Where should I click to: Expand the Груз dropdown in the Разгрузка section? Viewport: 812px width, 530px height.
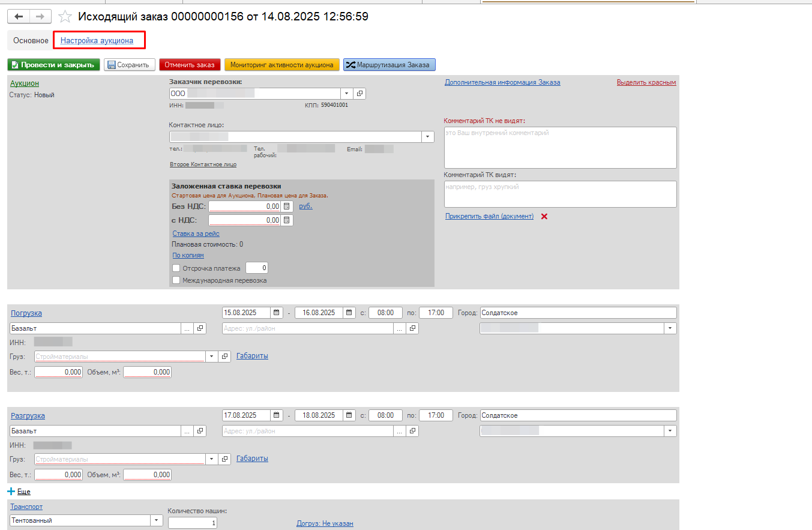(x=211, y=459)
